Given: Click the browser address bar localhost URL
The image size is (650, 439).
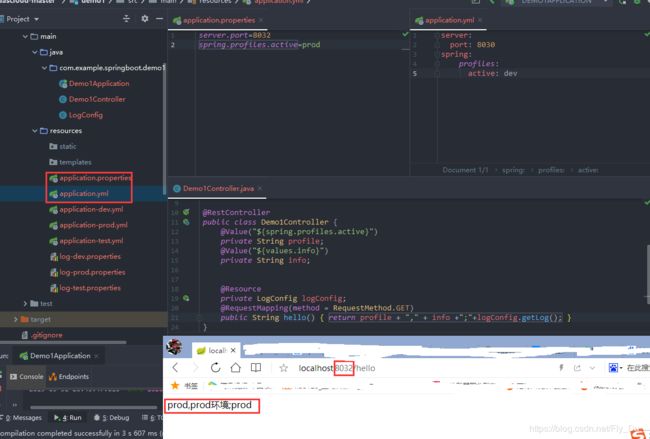Looking at the screenshot, I should (337, 368).
